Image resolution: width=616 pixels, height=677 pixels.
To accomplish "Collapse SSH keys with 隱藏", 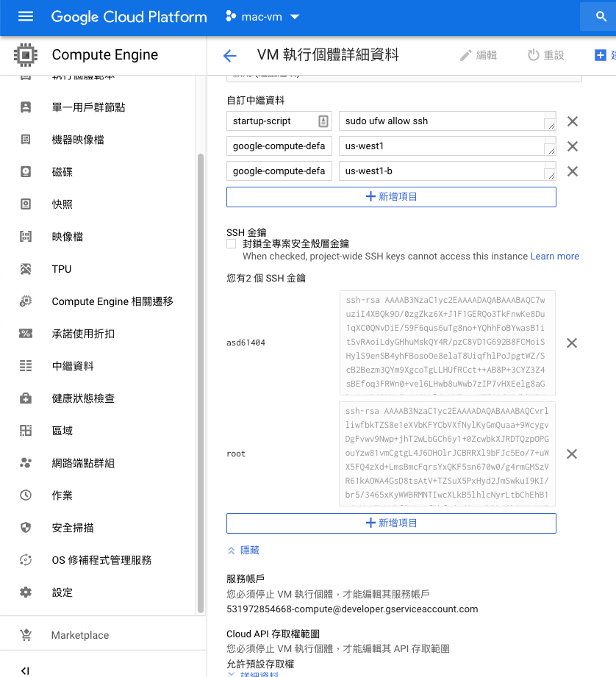I will pos(243,550).
